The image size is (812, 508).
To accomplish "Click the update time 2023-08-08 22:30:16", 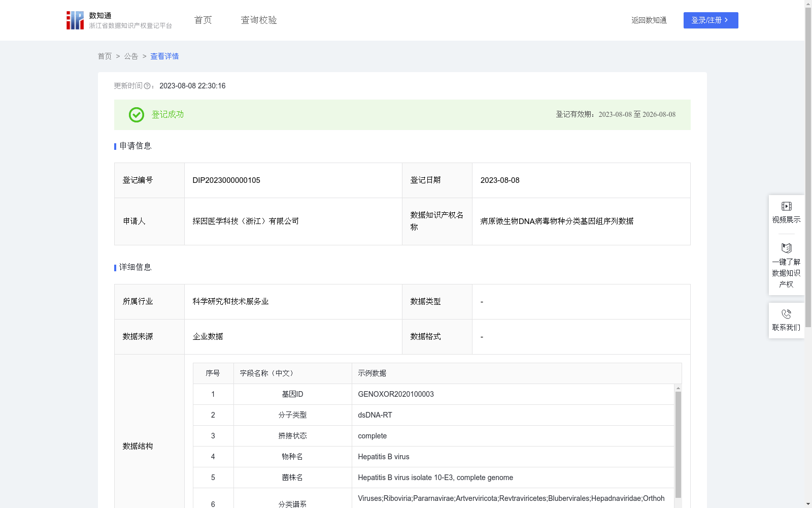I will [x=192, y=86].
